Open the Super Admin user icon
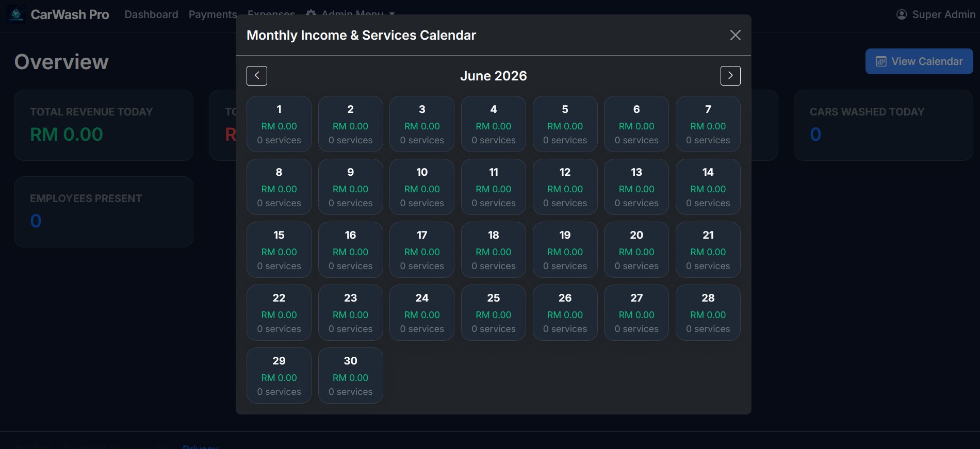980x449 pixels. click(x=902, y=14)
